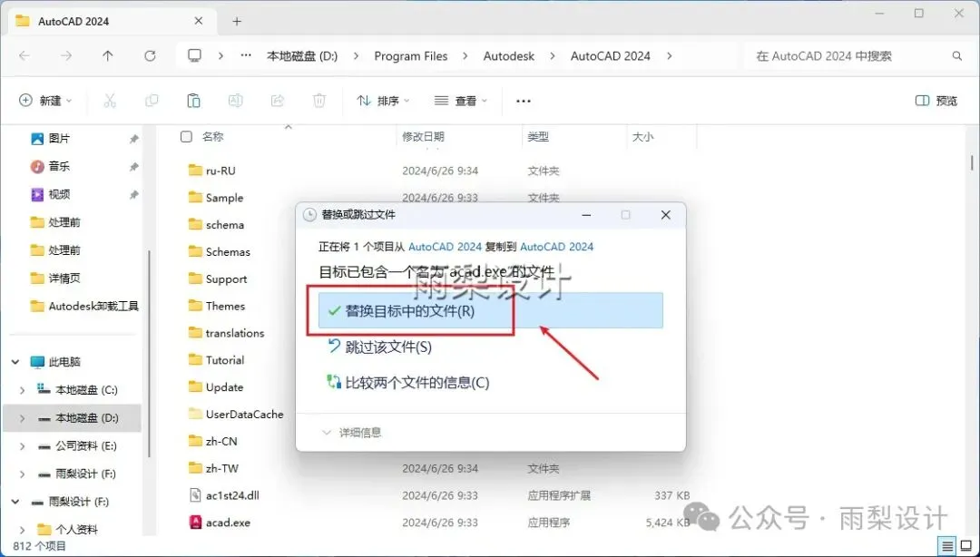Screen dimensions: 980x557
Task: Toggle the select-all checkbox by 名称
Action: click(x=186, y=136)
